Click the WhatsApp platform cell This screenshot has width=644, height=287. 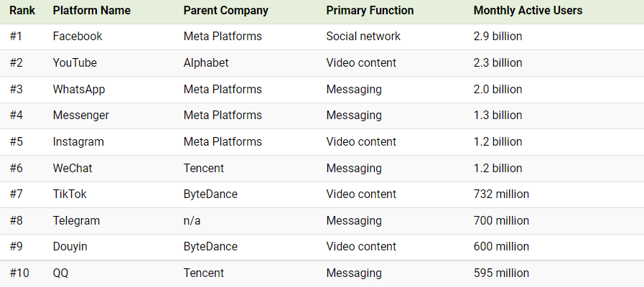(x=77, y=90)
